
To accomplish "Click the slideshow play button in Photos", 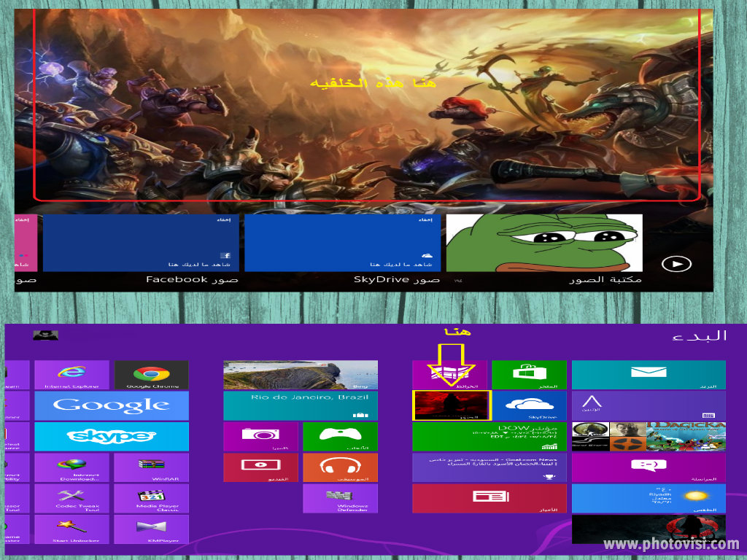I will point(676,264).
